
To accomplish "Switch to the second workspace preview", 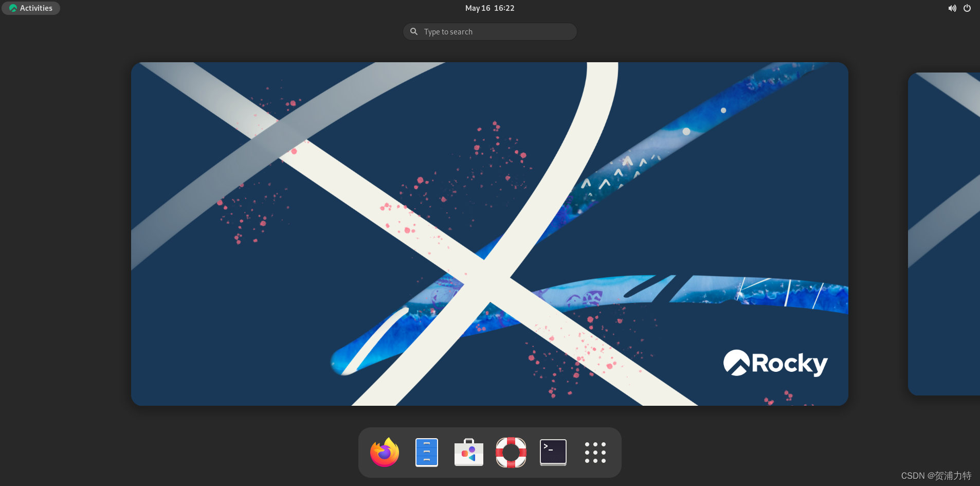I will [x=944, y=234].
